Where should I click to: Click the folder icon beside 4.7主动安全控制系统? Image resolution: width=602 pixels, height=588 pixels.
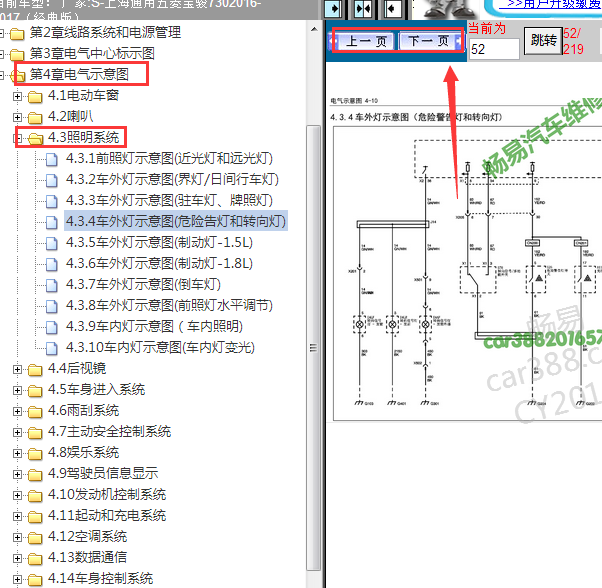click(35, 433)
